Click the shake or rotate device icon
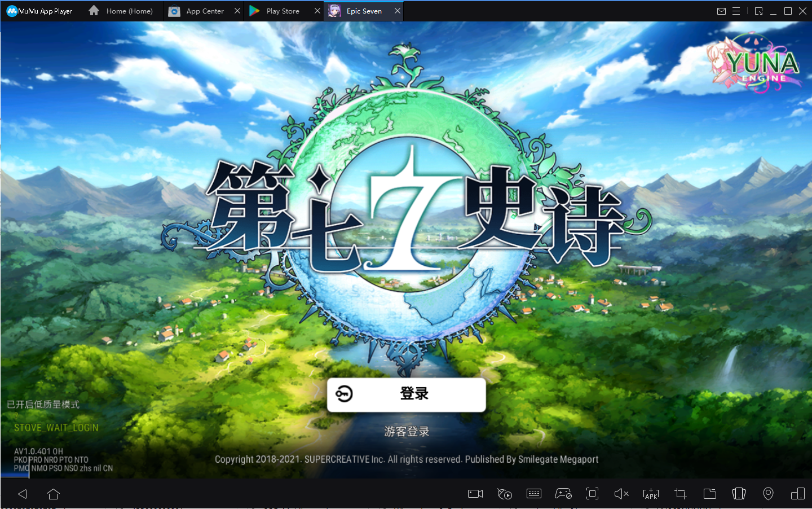The image size is (812, 509). 739,494
